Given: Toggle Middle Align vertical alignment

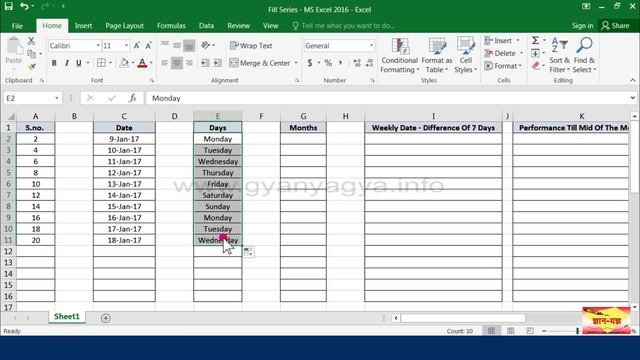Looking at the screenshot, I should coord(177,45).
